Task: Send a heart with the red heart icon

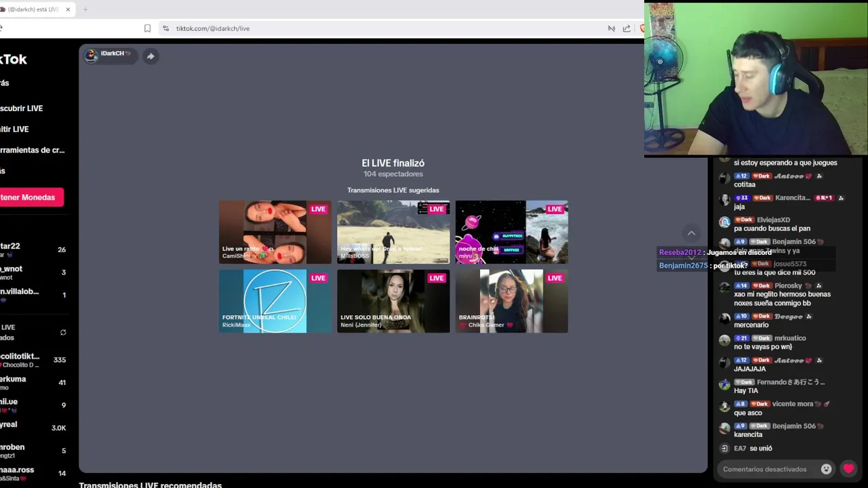Action: tap(848, 469)
